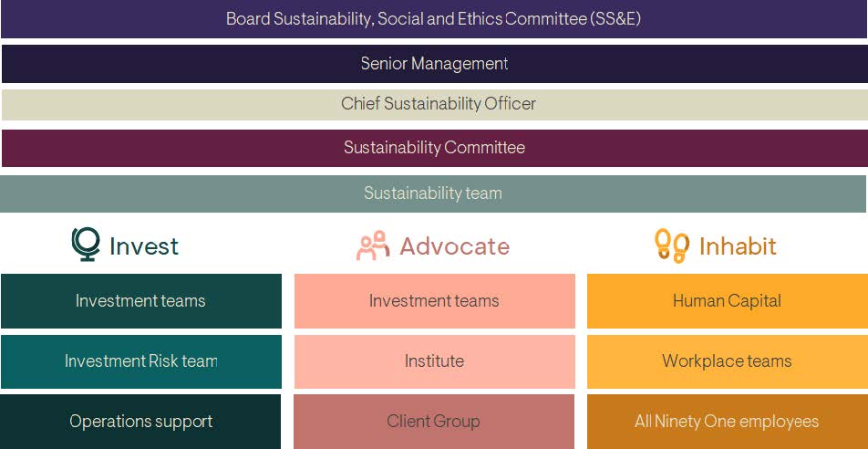This screenshot has height=449, width=868.
Task: Click the Senior Management bar
Action: (x=434, y=64)
